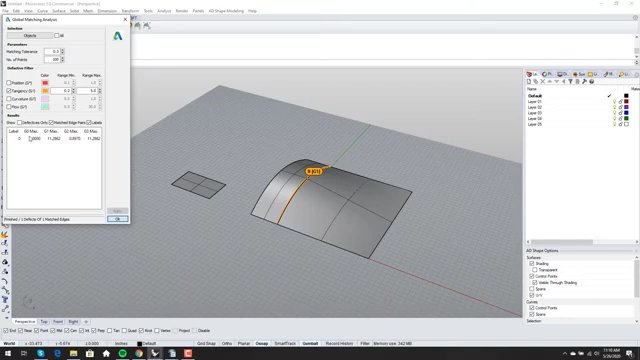
Task: Open Spotify from the taskbar
Action: 122,353
